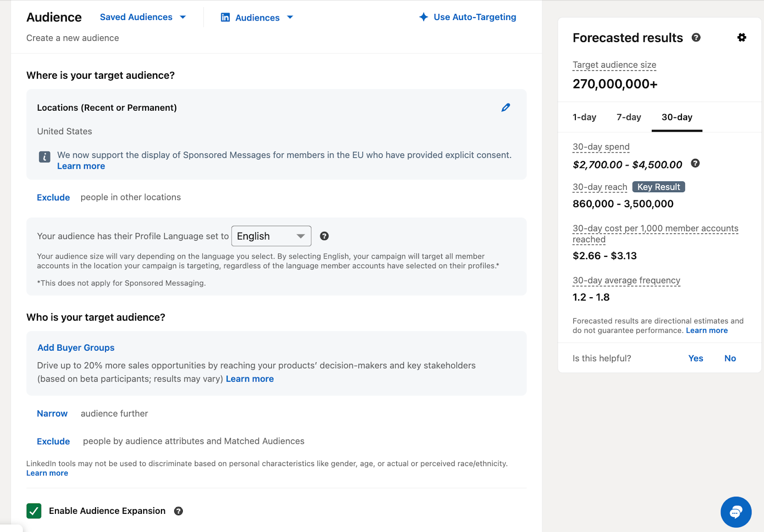Open help for profile language selection

pyautogui.click(x=325, y=236)
